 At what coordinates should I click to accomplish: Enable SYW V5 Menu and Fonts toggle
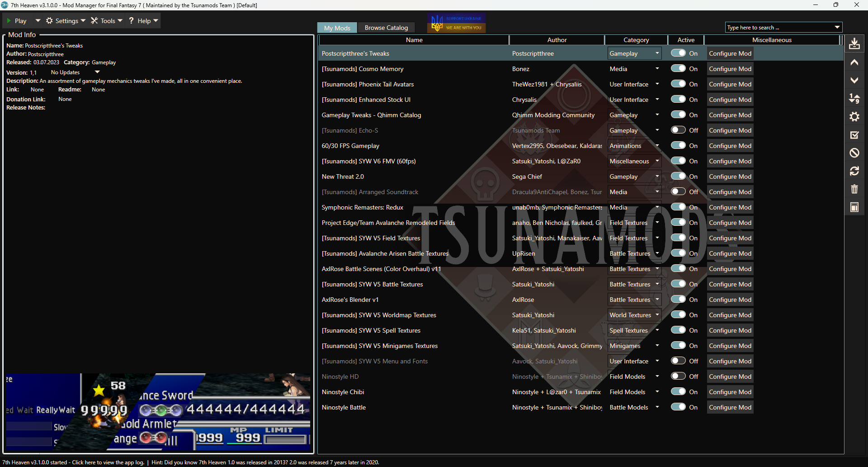pyautogui.click(x=678, y=361)
